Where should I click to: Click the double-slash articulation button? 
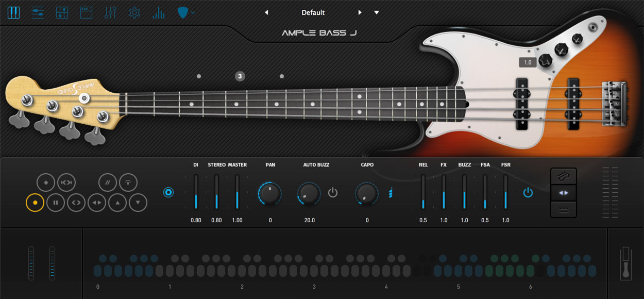[x=108, y=182]
